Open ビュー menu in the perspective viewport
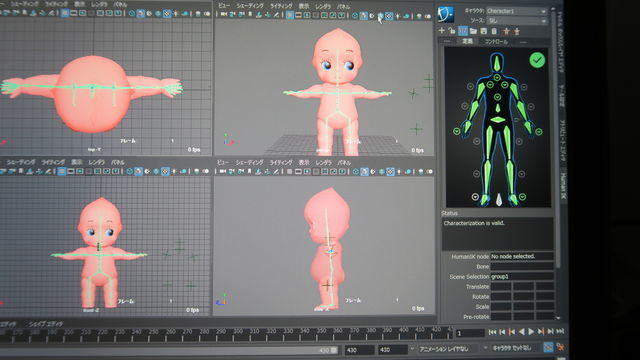This screenshot has height=360, width=640. click(x=224, y=6)
